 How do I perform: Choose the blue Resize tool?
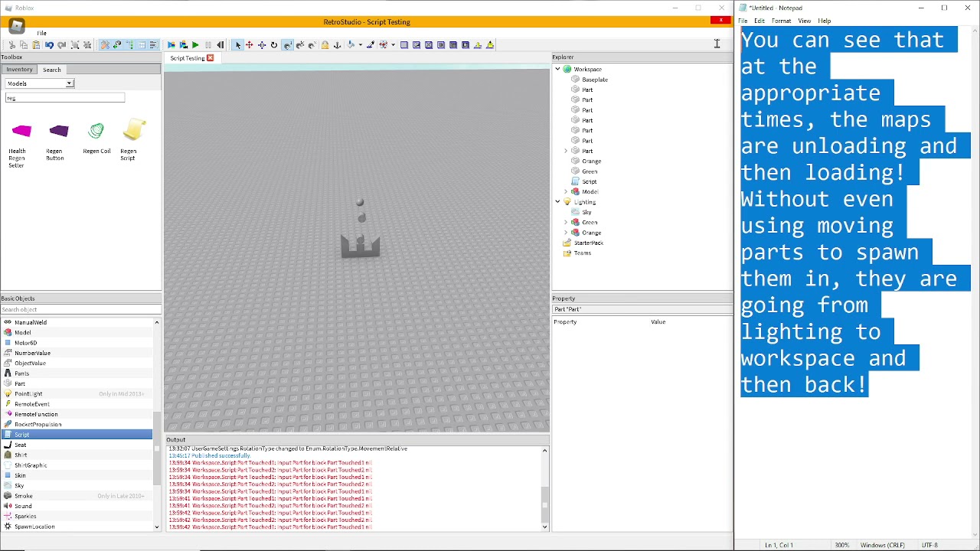click(262, 44)
